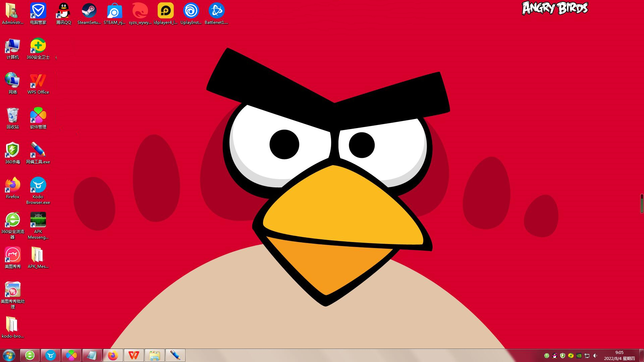Open the volume control in the system tray
Image resolution: width=644 pixels, height=362 pixels.
pyautogui.click(x=595, y=356)
